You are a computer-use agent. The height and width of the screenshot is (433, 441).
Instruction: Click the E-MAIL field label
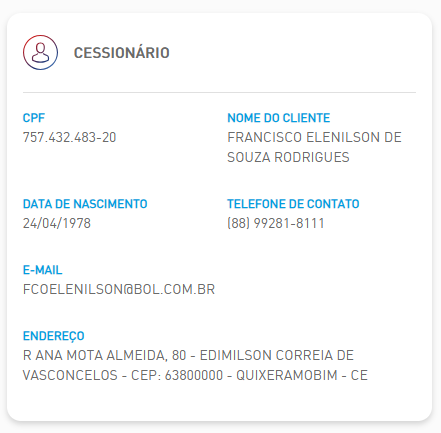pos(42,270)
